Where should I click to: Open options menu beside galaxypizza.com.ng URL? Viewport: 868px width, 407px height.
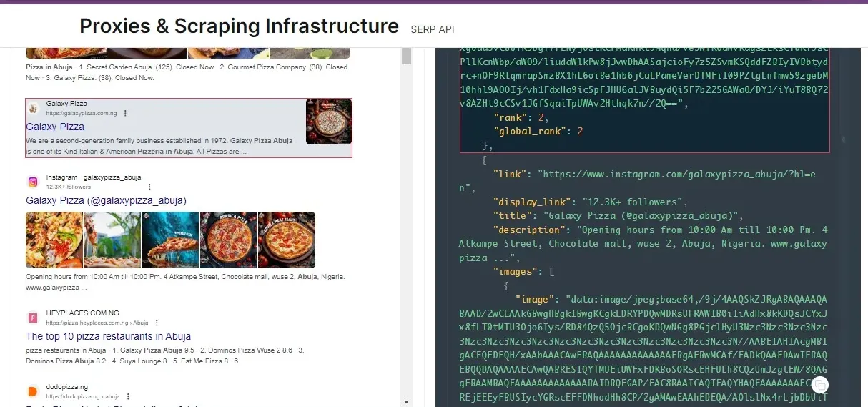coord(125,113)
